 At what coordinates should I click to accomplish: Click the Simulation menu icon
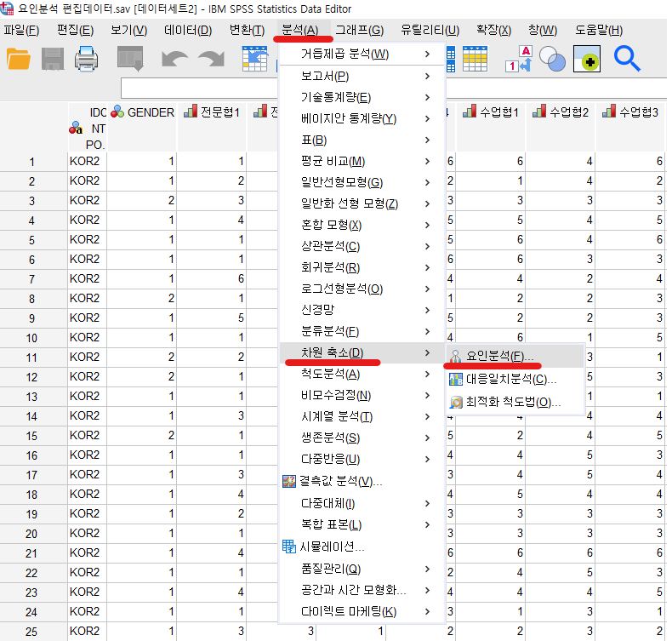coord(289,547)
